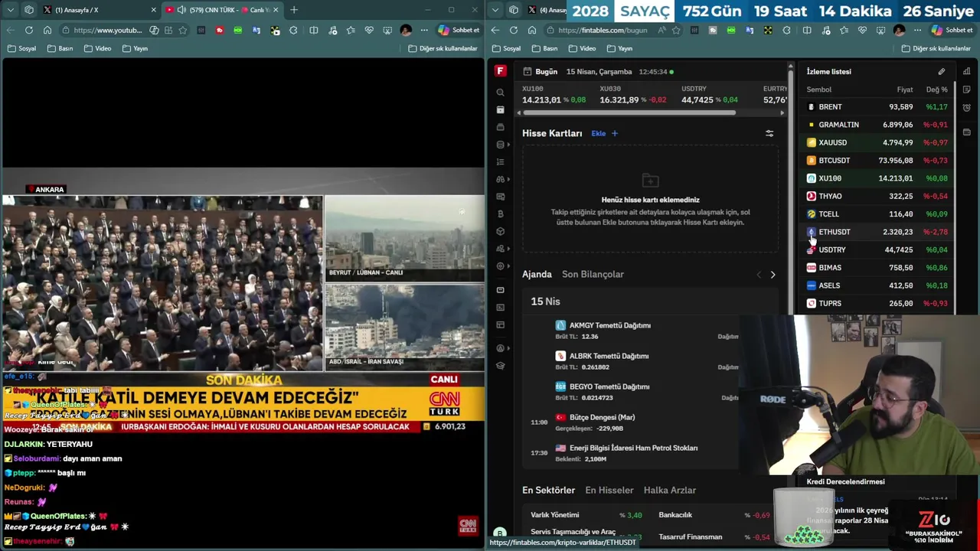Show next Ajanda page with right chevron
980x551 pixels.
click(773, 275)
